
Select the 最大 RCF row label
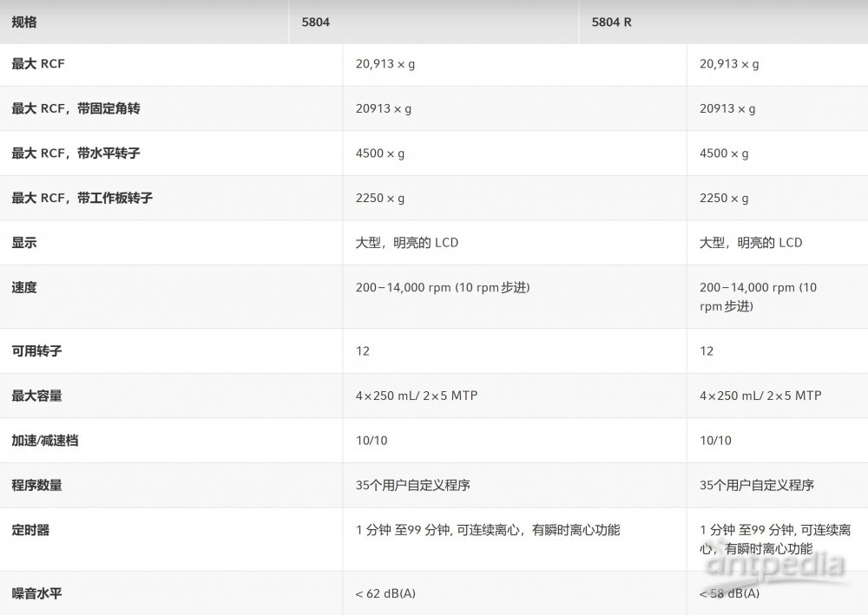[x=38, y=64]
